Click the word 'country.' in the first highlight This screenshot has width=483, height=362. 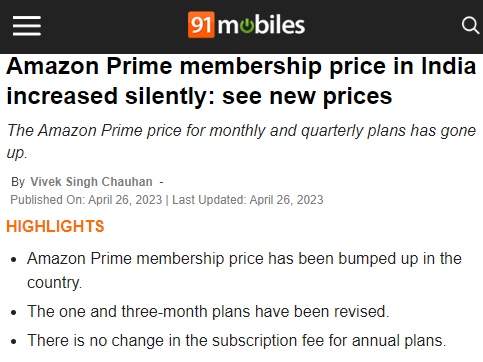click(54, 283)
